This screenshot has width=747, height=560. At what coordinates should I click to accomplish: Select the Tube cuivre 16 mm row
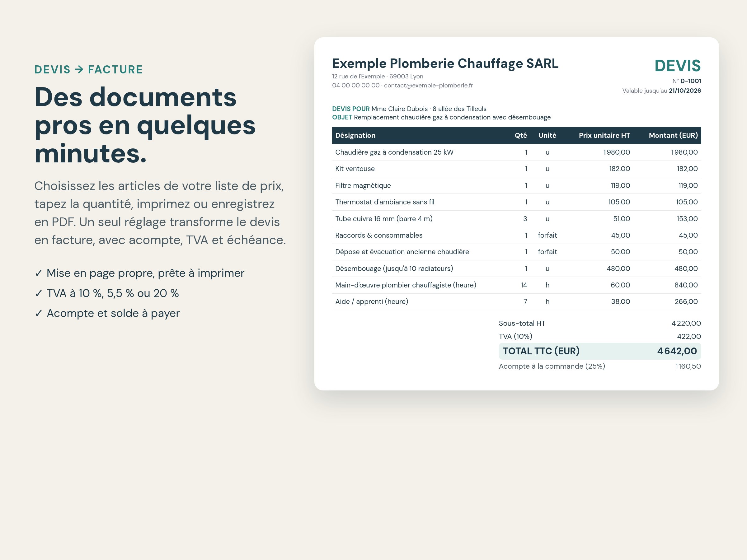point(516,219)
